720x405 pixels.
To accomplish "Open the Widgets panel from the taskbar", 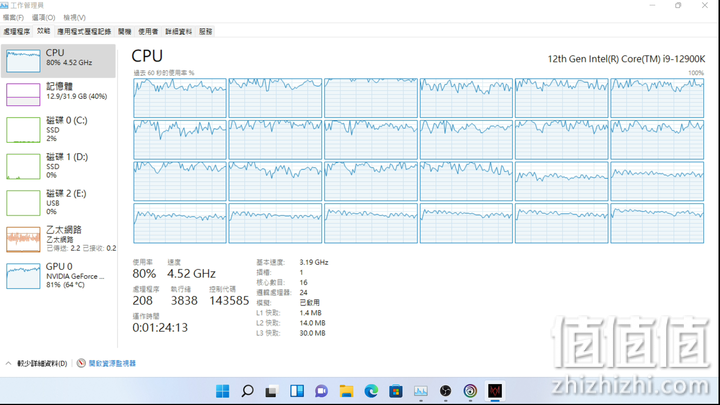I will pos(297,391).
